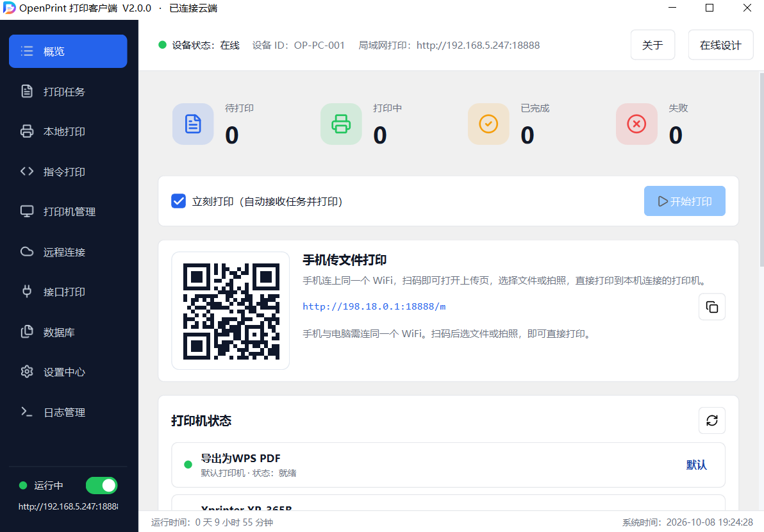Click the blue 待打印 document icon
This screenshot has height=532, width=764.
(193, 124)
